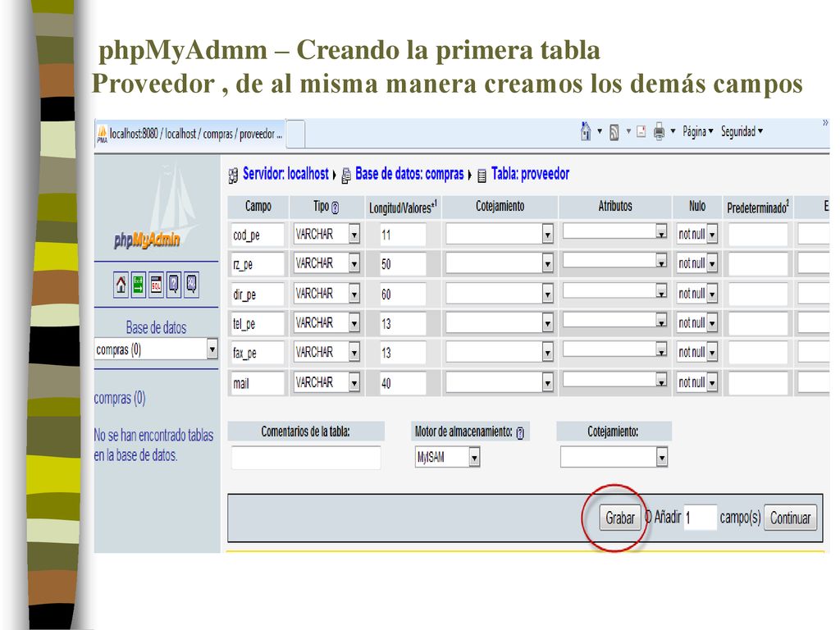Click the table icon before Tabla: proveedor

[x=482, y=176]
